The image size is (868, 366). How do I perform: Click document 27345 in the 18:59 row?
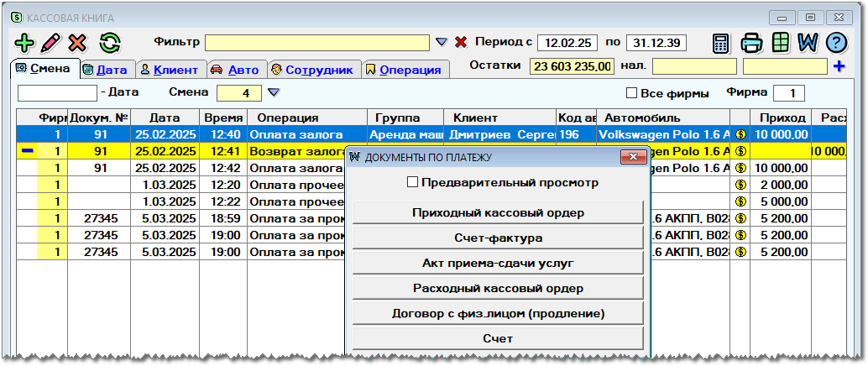pyautogui.click(x=99, y=218)
